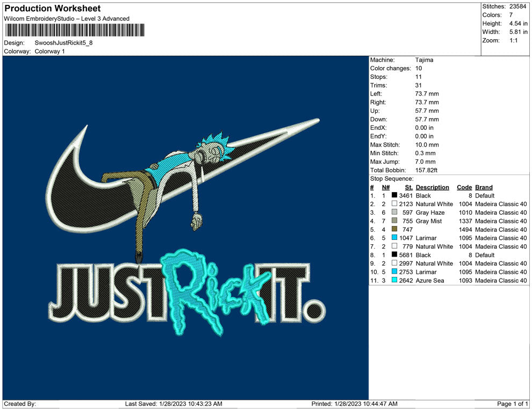Image resolution: width=532 pixels, height=409 pixels.
Task: Click the Production Worksheet title
Action: click(52, 9)
